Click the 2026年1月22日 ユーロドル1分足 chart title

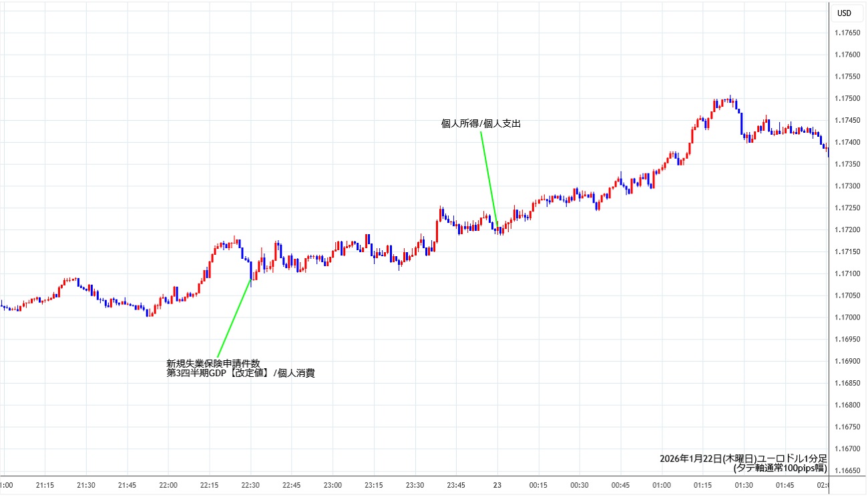click(743, 458)
